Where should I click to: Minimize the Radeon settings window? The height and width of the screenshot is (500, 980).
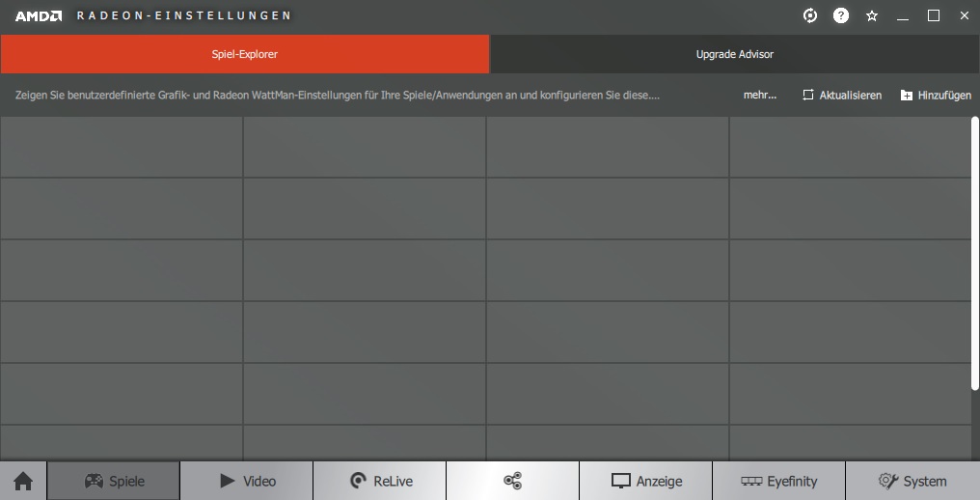(x=903, y=16)
